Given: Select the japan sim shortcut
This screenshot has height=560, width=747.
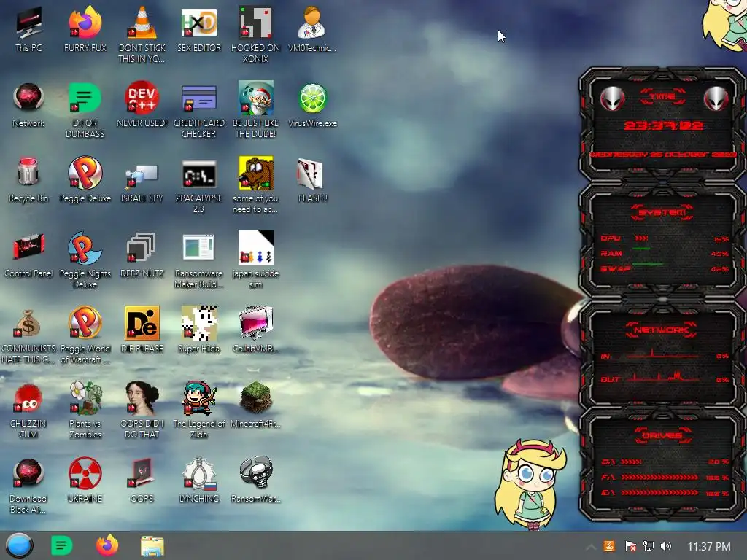Looking at the screenshot, I should [256, 260].
